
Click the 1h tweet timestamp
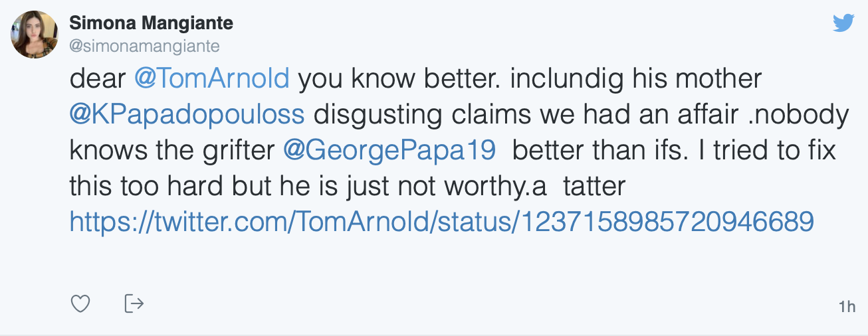[847, 307]
